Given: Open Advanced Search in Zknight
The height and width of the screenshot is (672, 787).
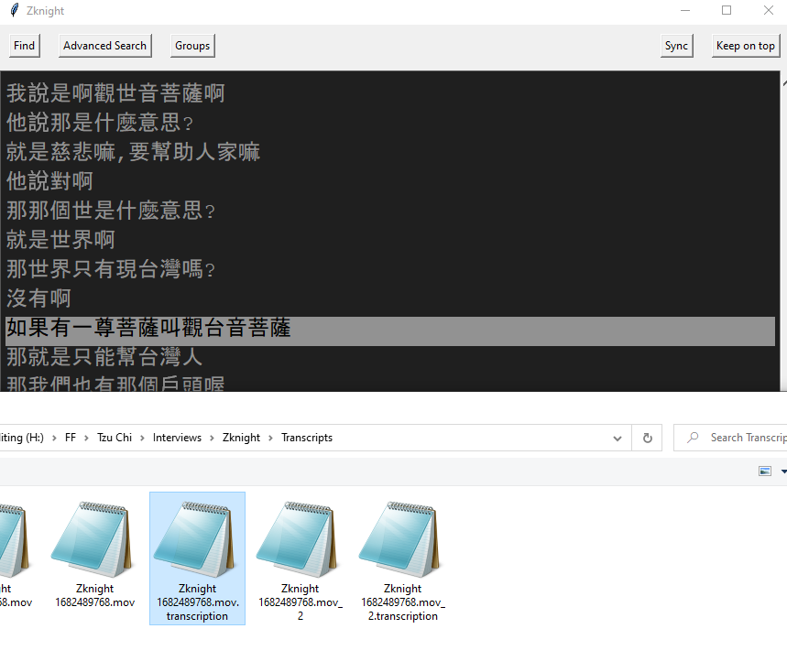Looking at the screenshot, I should tap(104, 45).
